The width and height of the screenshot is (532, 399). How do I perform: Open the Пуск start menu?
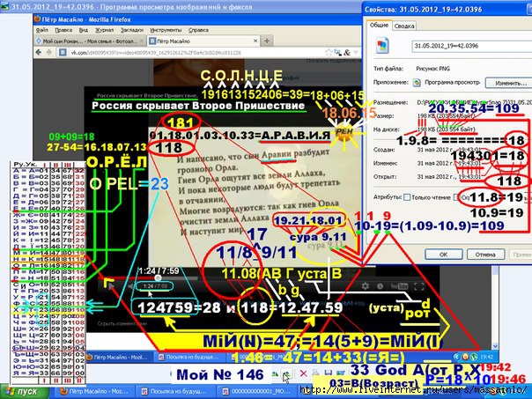point(24,392)
